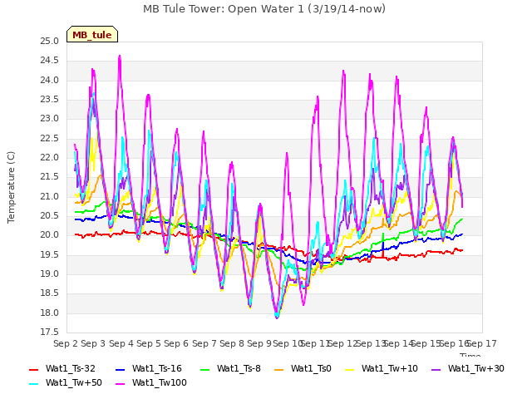This screenshot has width=532, height=399.
Task: Select the Wat1_Tw100 legend label
Action: (160, 383)
